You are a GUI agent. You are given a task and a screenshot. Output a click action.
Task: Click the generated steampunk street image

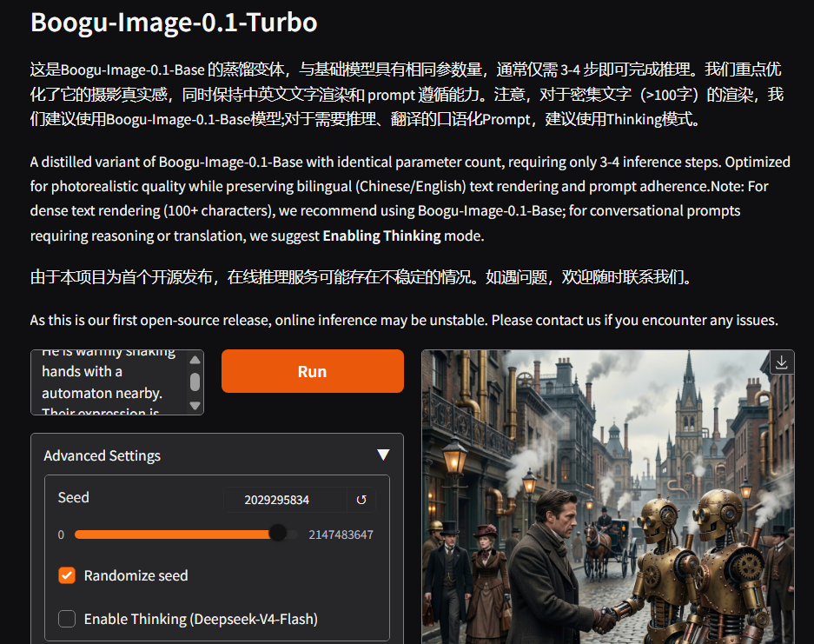tap(608, 497)
